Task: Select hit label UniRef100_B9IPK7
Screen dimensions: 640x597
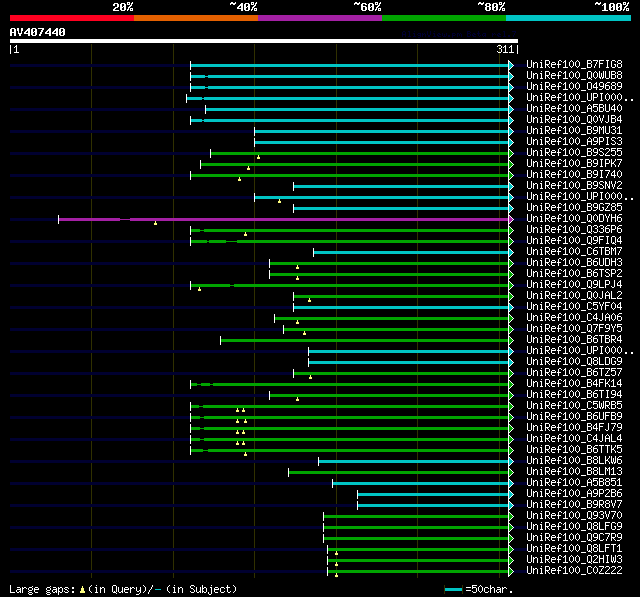Action: (574, 164)
